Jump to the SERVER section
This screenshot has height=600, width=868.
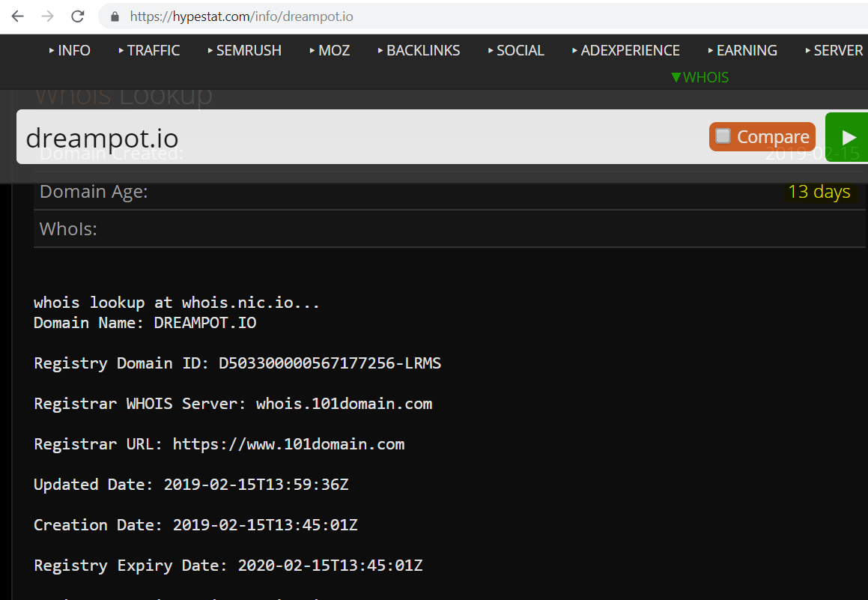(834, 50)
